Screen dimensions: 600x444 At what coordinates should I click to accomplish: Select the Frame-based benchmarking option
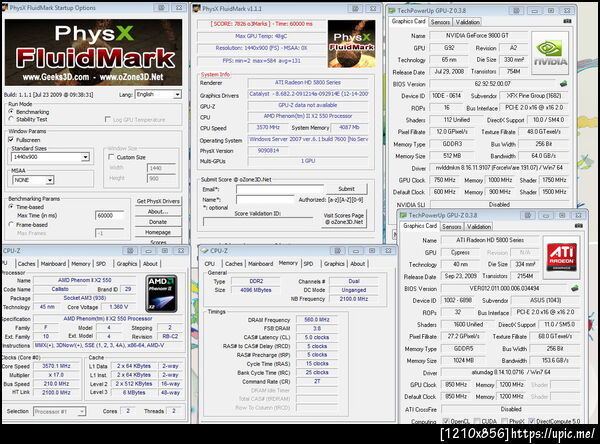tap(11, 225)
